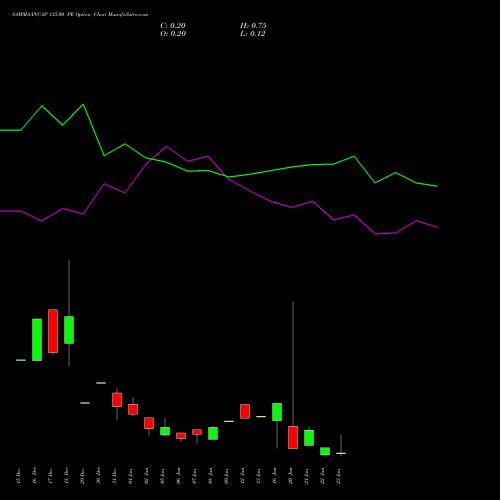Click the 15 Dec date label
The width and height of the screenshot is (500, 500).
pos(18,476)
